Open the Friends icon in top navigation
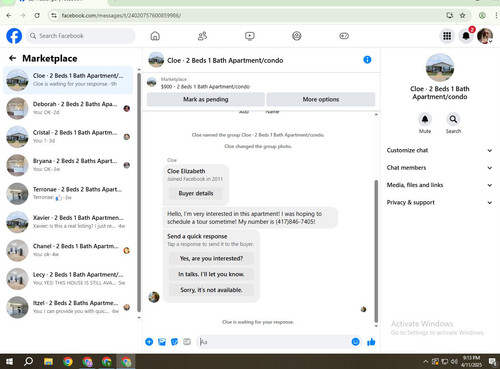This screenshot has width=500, height=369. click(x=202, y=36)
